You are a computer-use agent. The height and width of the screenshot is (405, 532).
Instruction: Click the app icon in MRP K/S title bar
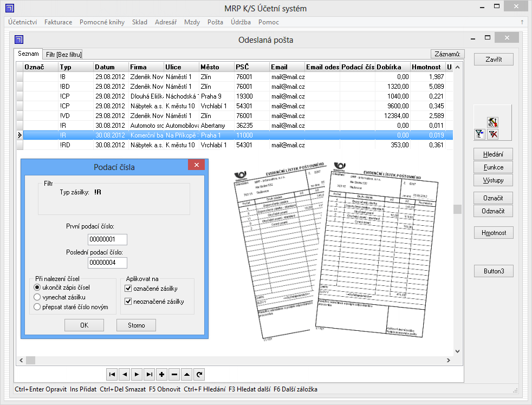pyautogui.click(x=10, y=8)
